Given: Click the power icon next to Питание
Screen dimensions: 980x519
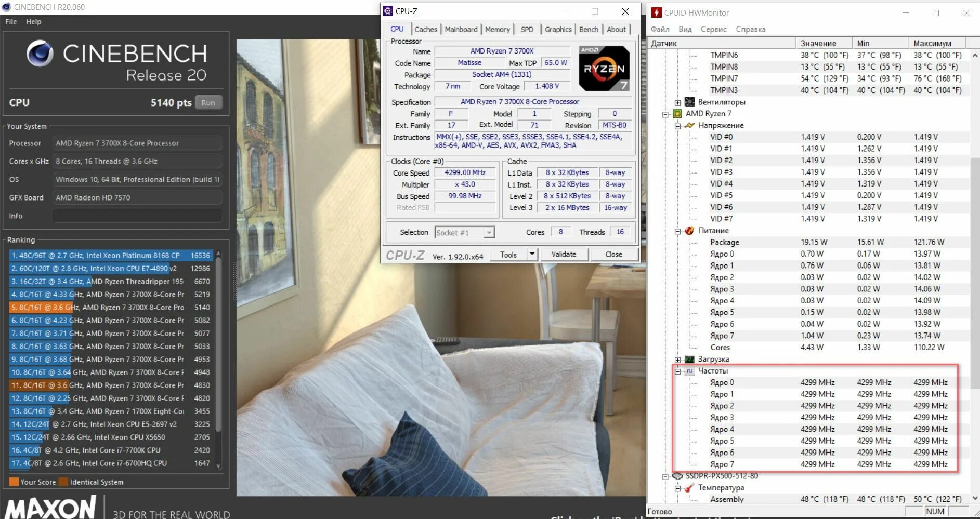Looking at the screenshot, I should [x=690, y=230].
